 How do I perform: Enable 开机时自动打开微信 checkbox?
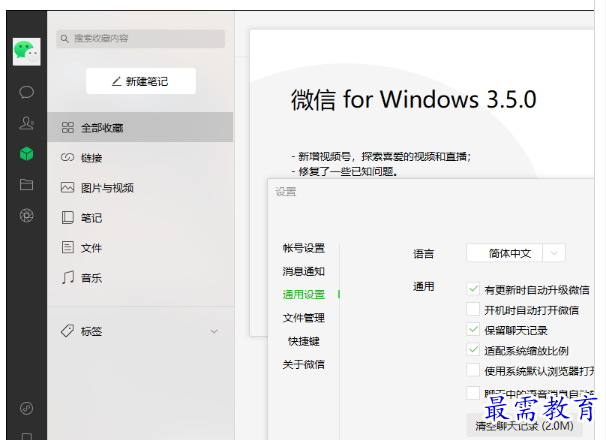(x=473, y=309)
